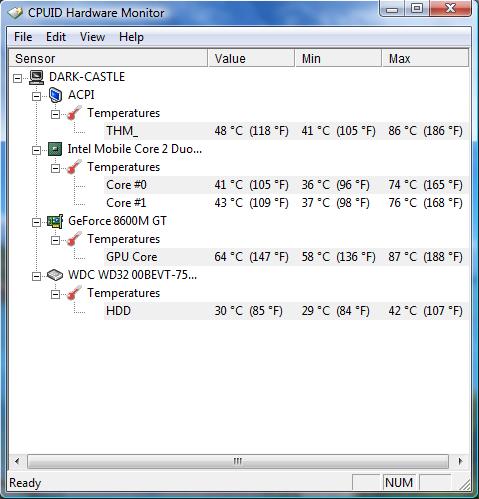Select the GPU Core temperature row

(286, 257)
